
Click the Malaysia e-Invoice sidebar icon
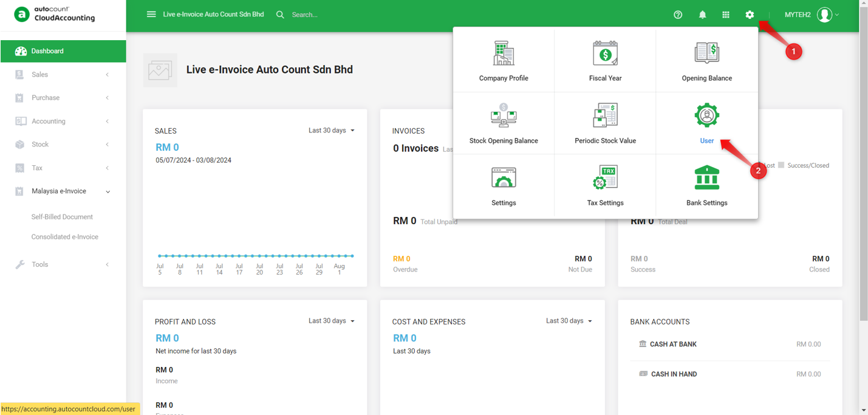pyautogui.click(x=19, y=191)
